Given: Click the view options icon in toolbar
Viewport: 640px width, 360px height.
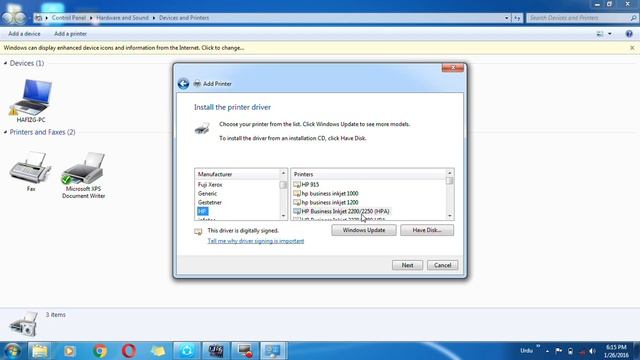Looking at the screenshot, I should [600, 34].
